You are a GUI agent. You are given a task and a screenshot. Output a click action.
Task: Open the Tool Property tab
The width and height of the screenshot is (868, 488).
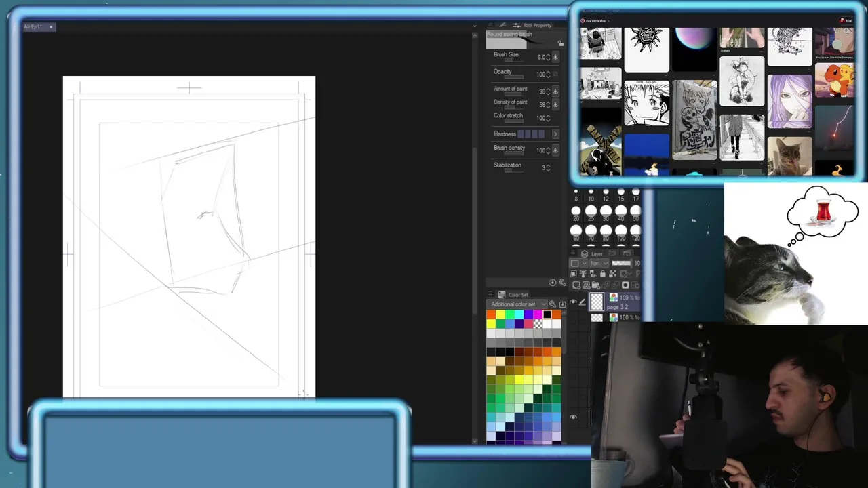click(x=533, y=25)
